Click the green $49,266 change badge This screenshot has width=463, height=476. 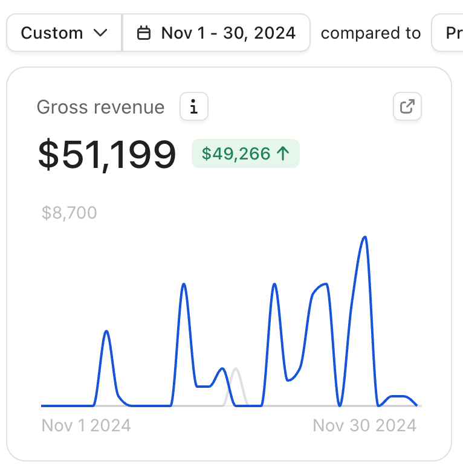point(245,153)
